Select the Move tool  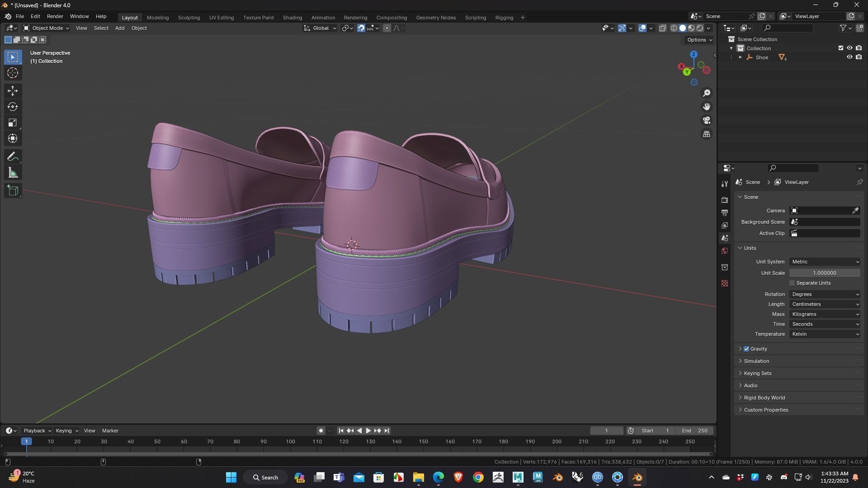[13, 91]
